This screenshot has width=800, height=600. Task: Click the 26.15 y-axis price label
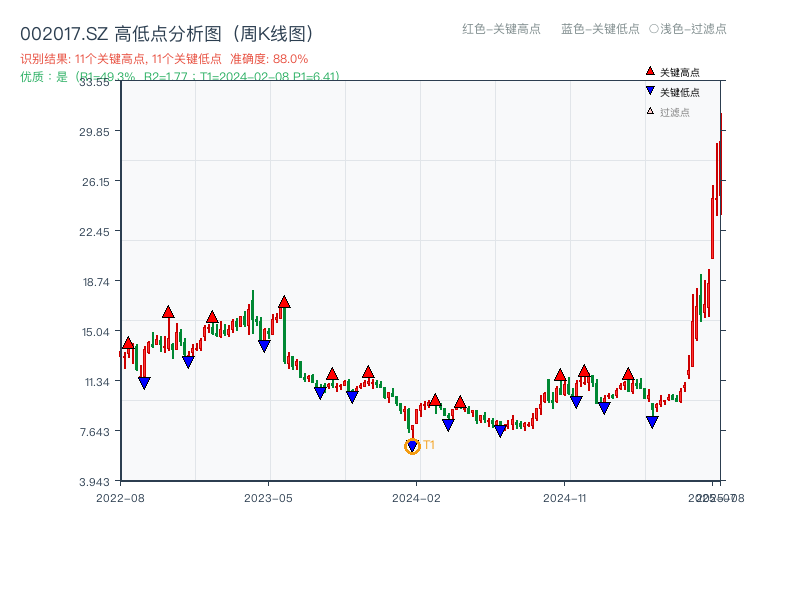point(96,182)
